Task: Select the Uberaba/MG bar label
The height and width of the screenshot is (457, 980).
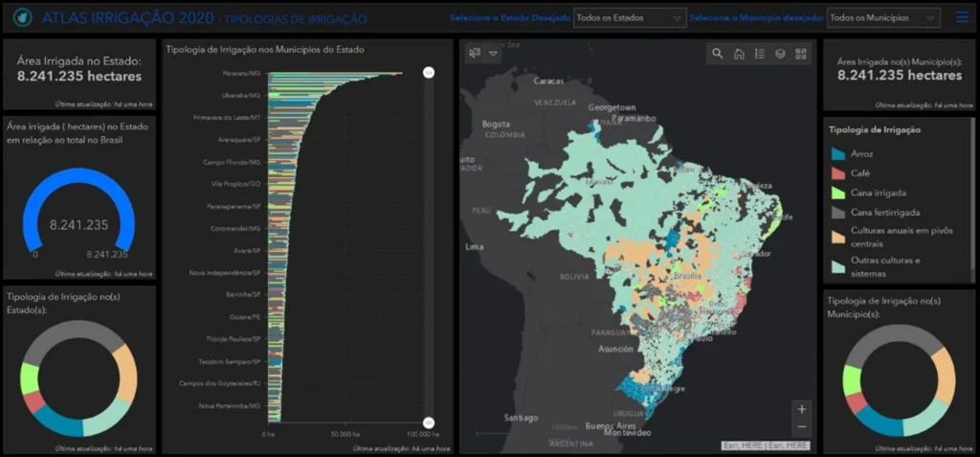Action: [242, 95]
